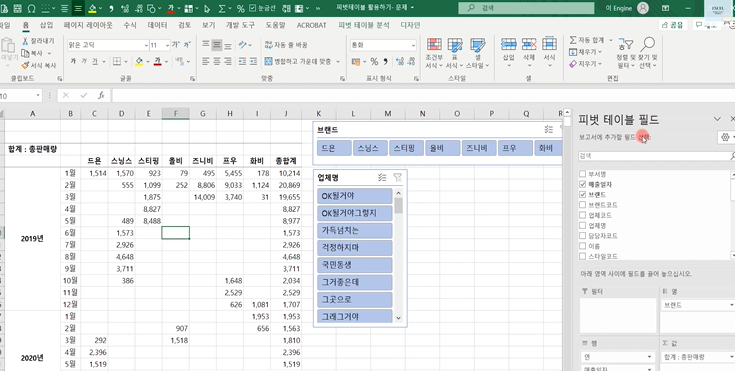Check the 업체명 field checkbox
The height and width of the screenshot is (371, 735).
pos(583,226)
